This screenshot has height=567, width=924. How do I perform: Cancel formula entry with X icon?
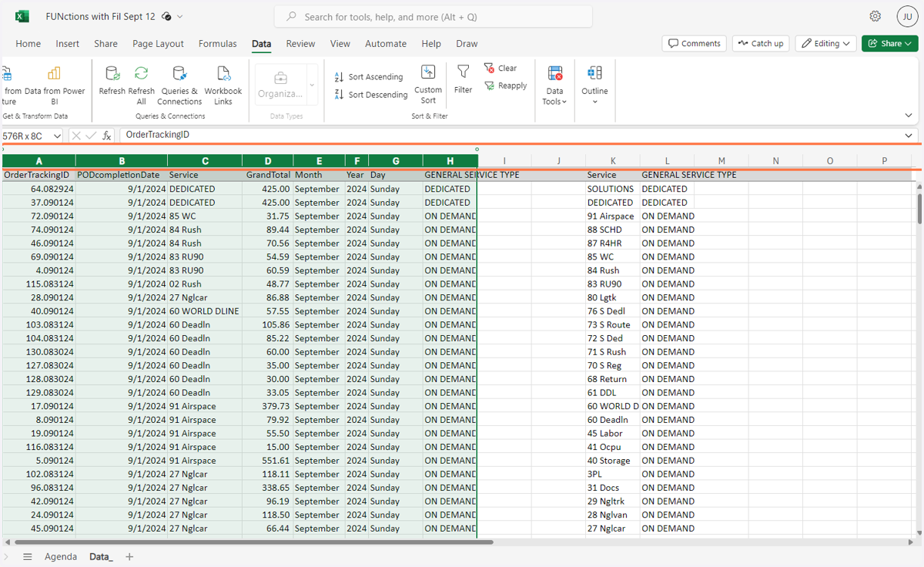tap(76, 136)
